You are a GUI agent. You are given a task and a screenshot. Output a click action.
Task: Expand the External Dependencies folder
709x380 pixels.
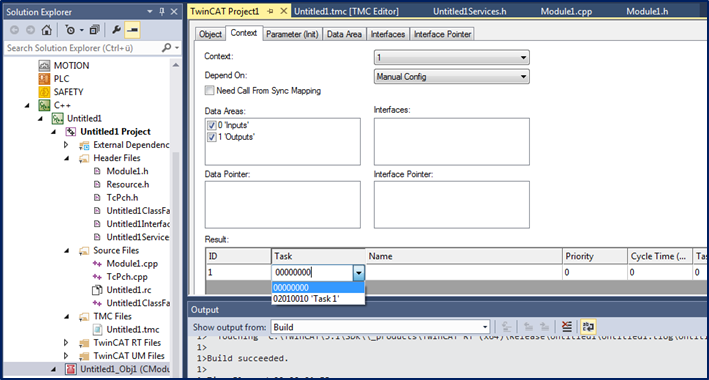click(66, 145)
